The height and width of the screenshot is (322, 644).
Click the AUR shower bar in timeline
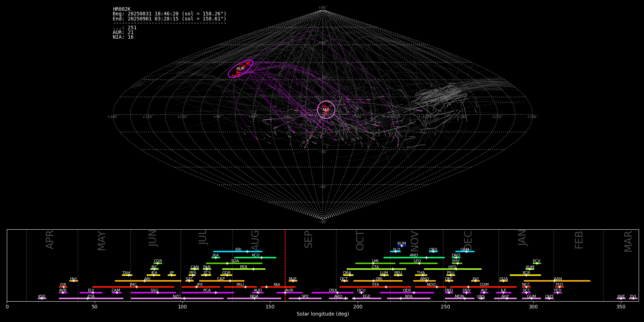289,293
